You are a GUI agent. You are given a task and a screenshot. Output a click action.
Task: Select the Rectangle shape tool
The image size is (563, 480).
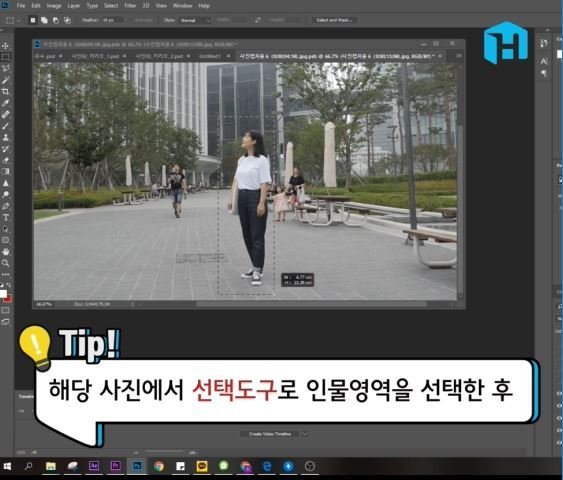click(5, 240)
